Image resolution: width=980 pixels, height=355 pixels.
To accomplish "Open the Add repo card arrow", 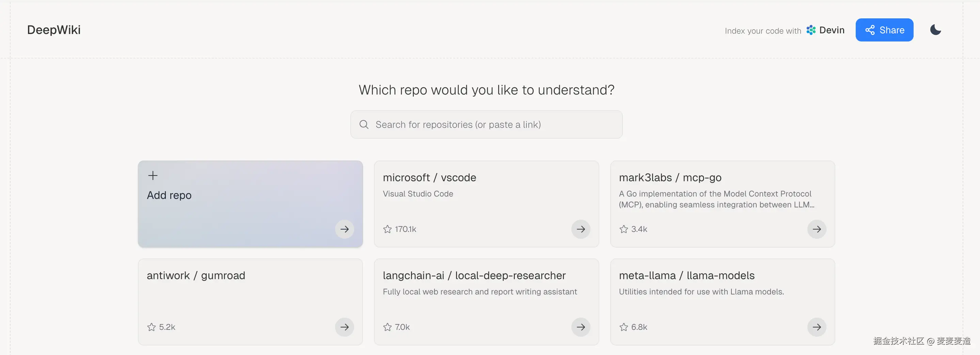I will pos(344,229).
